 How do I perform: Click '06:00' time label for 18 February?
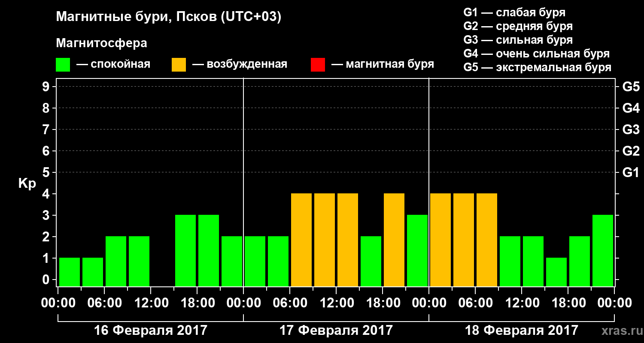click(x=475, y=303)
